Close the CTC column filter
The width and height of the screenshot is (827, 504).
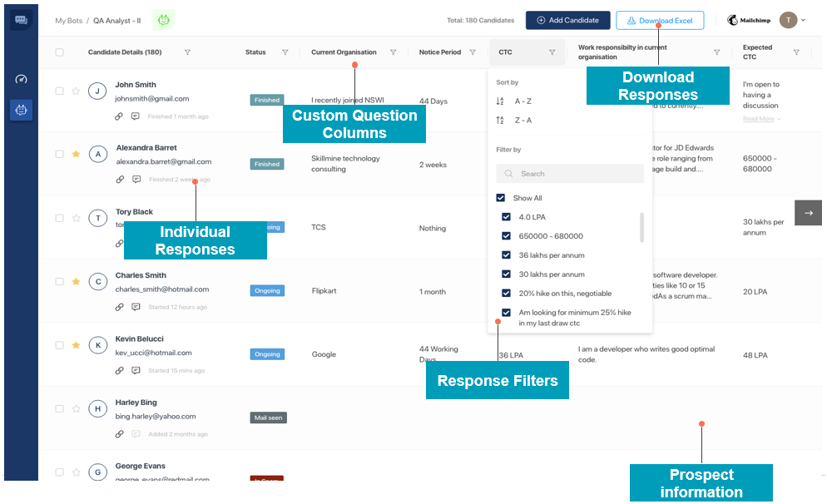click(552, 52)
